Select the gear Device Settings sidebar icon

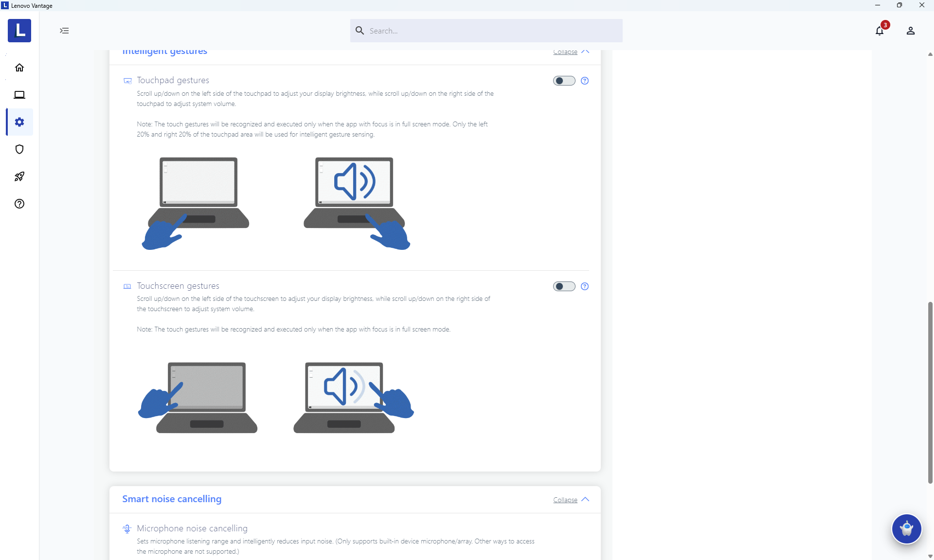click(x=19, y=122)
